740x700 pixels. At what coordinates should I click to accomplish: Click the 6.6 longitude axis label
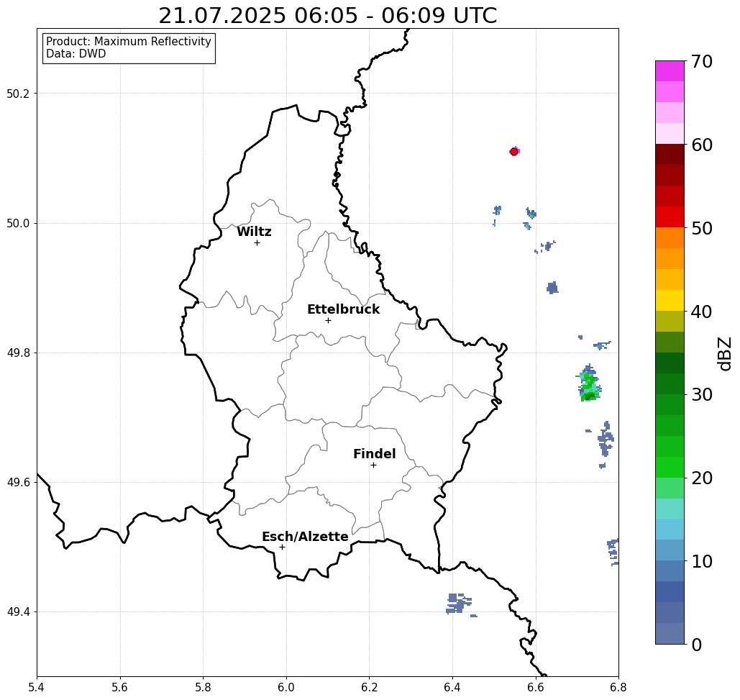pyautogui.click(x=535, y=688)
